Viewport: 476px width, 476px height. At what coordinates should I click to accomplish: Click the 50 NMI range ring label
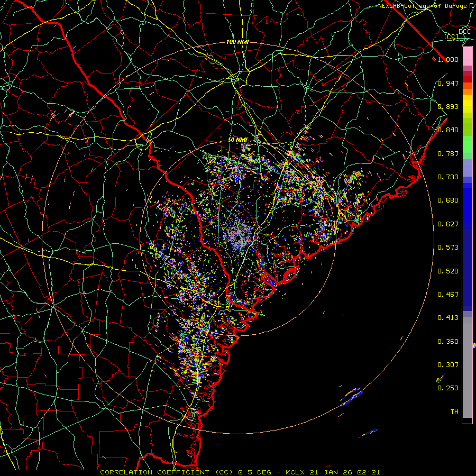coord(237,140)
